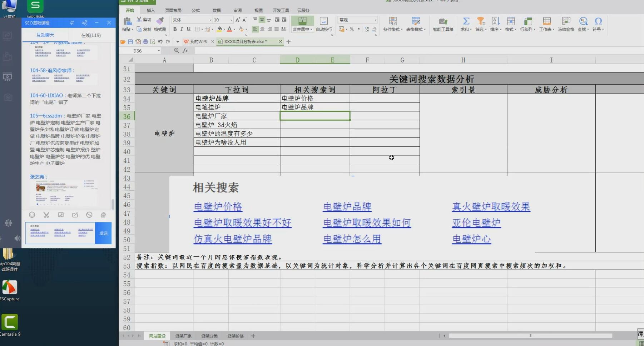Open the Data (数据) ribbon tab
Image resolution: width=644 pixels, height=346 pixels.
coord(217,10)
